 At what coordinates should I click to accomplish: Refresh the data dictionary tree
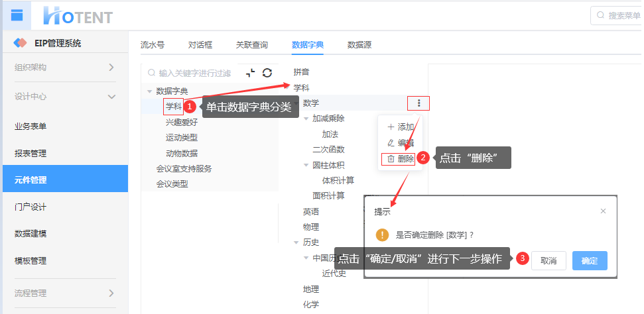coord(267,73)
